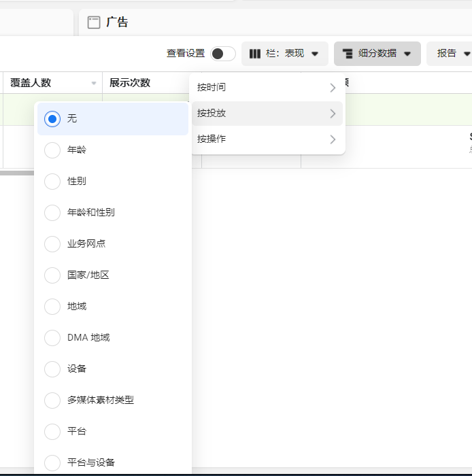Open the 细分数据 breakdown dropdown
Image resolution: width=472 pixels, height=476 pixels.
coord(377,54)
